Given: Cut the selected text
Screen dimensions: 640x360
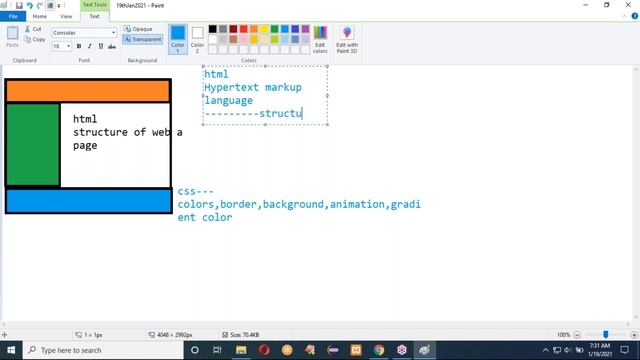Looking at the screenshot, I should [x=34, y=29].
